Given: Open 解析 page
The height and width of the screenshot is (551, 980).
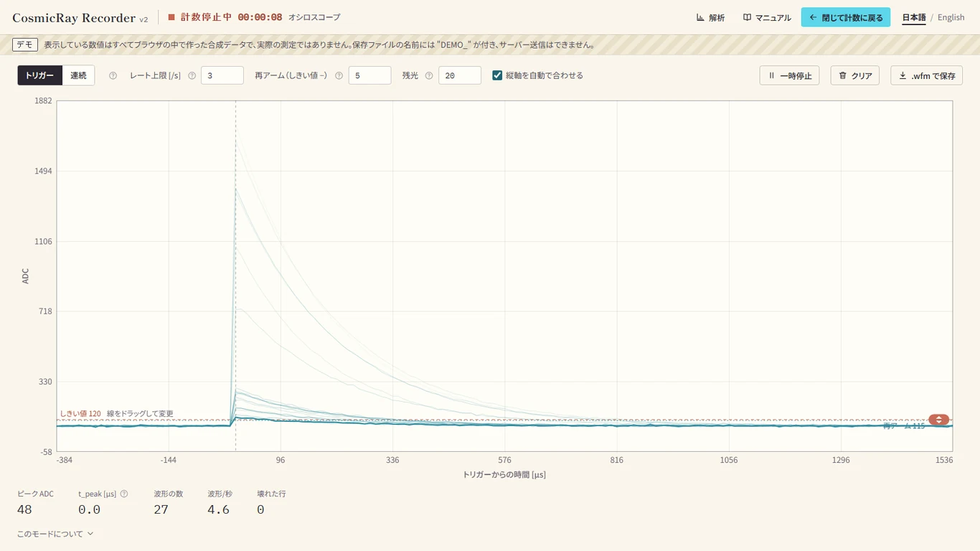Looking at the screenshot, I should [x=710, y=17].
